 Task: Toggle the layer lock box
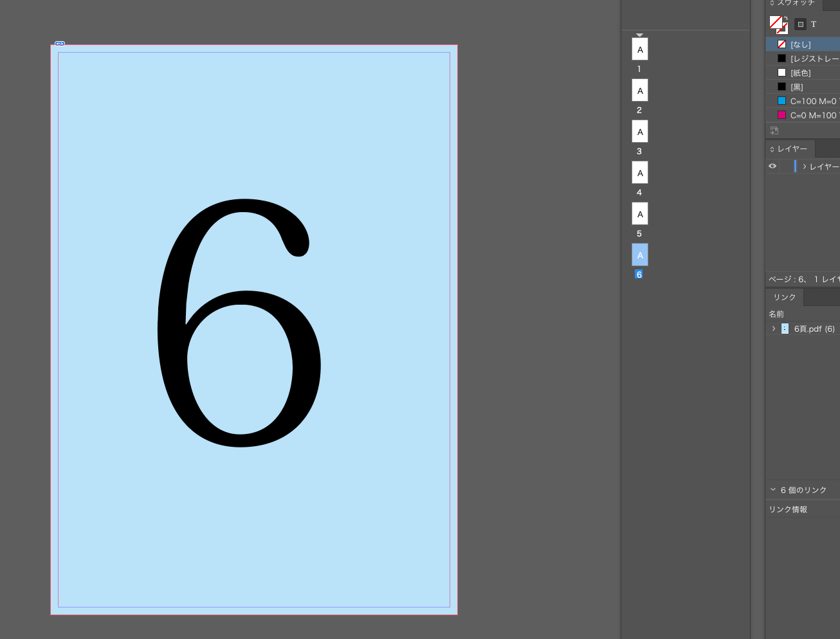(x=786, y=166)
